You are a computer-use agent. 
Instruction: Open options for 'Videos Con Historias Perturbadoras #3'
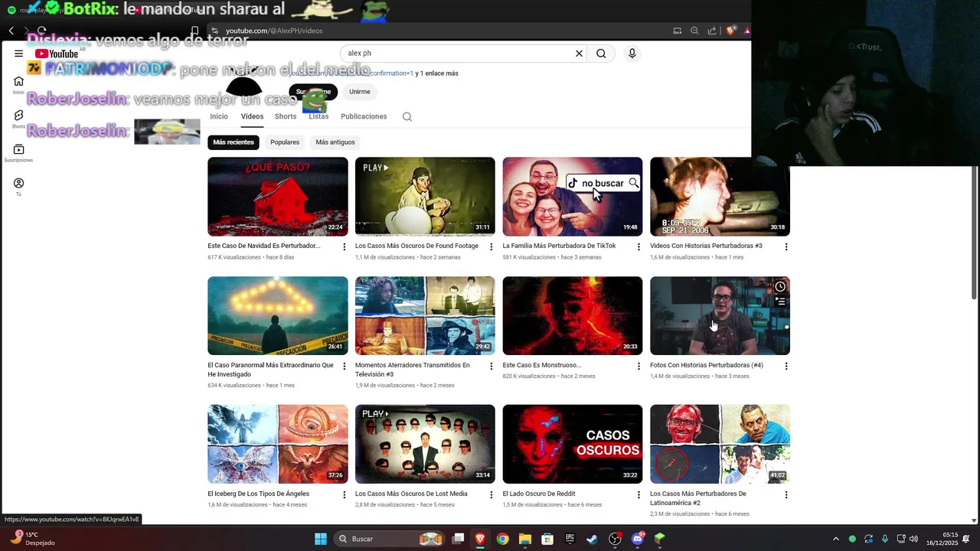(x=786, y=246)
